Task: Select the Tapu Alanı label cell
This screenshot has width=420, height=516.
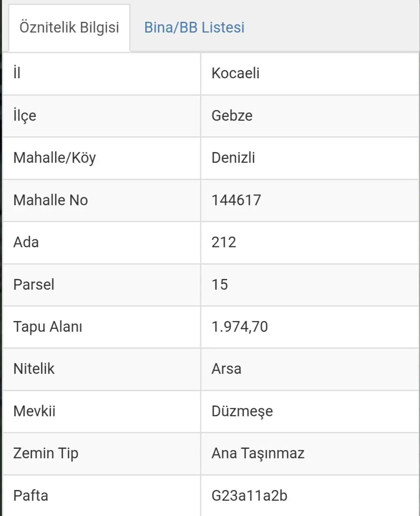Action: click(x=102, y=327)
